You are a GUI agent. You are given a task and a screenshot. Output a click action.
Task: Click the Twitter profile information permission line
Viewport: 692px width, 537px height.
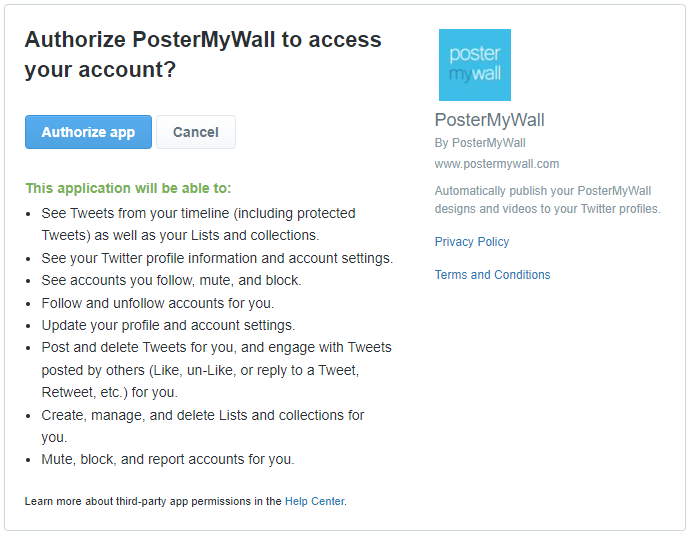[x=217, y=258]
